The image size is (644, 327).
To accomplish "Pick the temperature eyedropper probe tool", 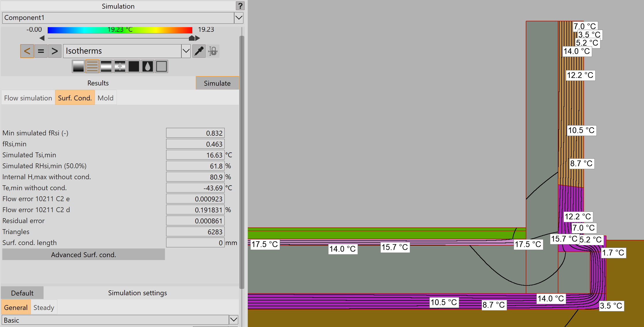I will pos(199,51).
